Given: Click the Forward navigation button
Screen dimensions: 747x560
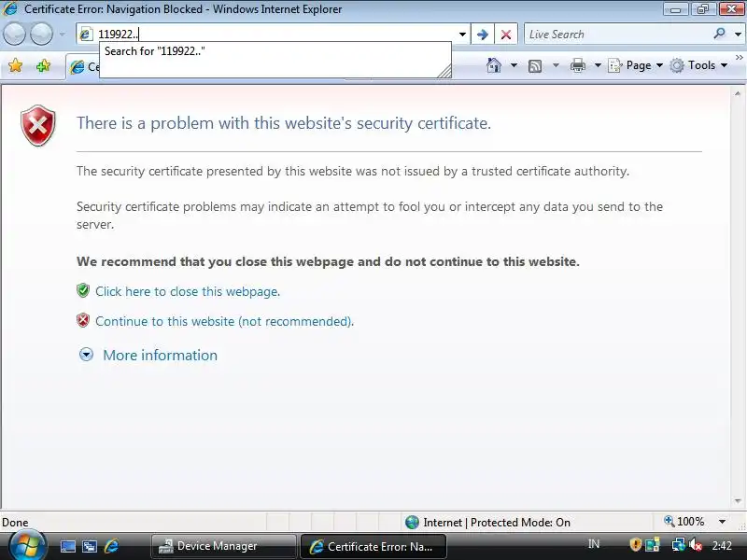Looking at the screenshot, I should [42, 35].
